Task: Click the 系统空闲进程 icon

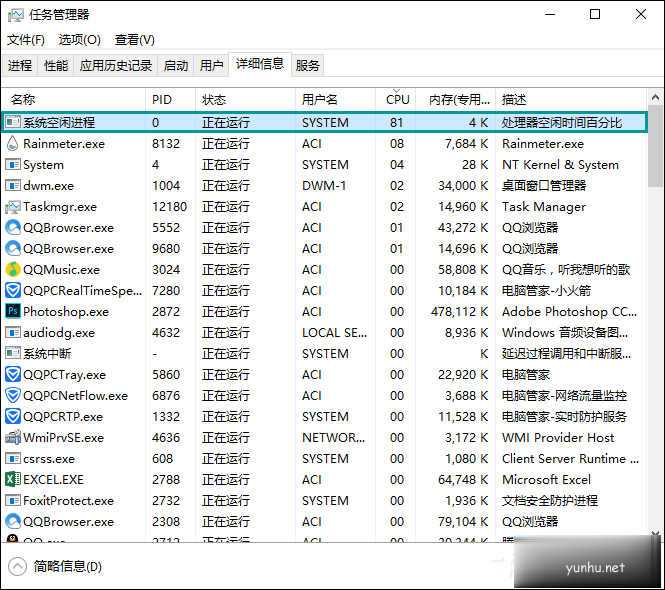Action: [13, 123]
